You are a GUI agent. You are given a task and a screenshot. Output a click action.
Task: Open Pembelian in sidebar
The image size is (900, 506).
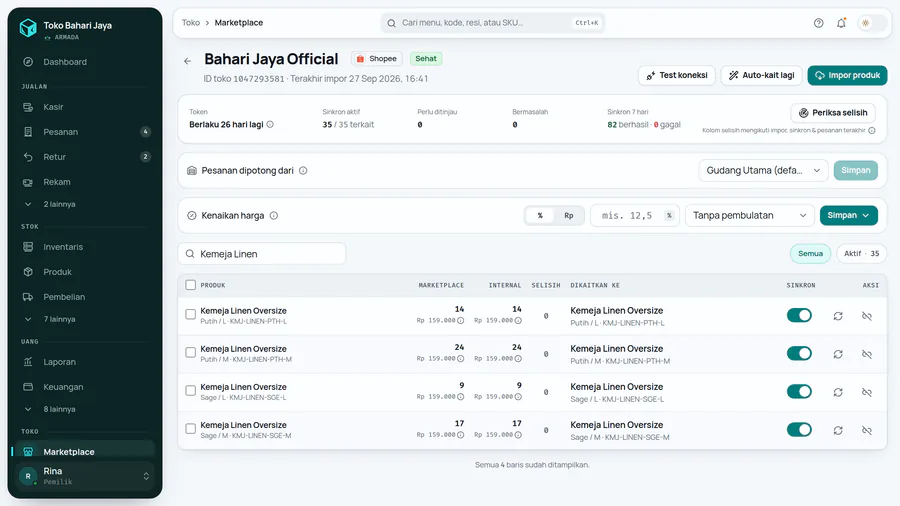85,297
